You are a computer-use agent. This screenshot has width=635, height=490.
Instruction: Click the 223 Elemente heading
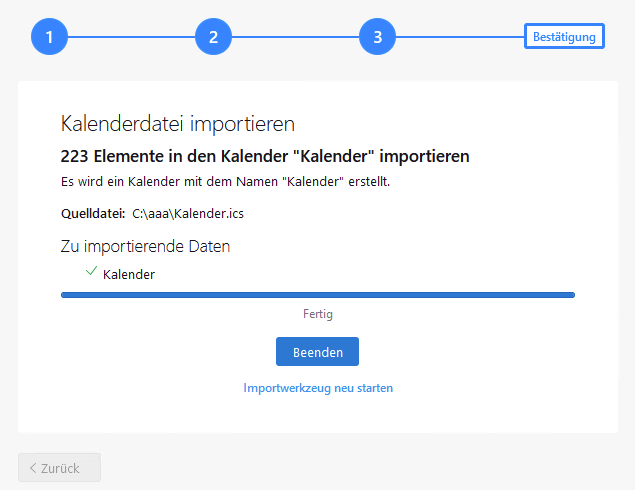pos(265,156)
